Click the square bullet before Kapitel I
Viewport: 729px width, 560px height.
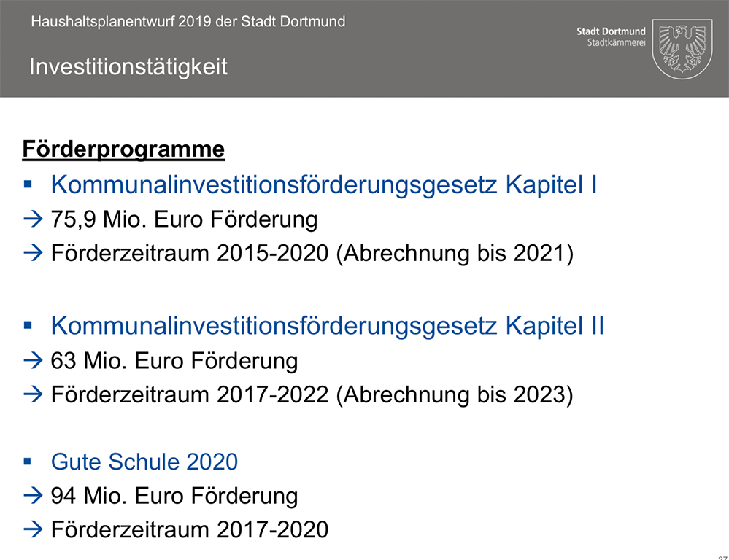(x=28, y=185)
